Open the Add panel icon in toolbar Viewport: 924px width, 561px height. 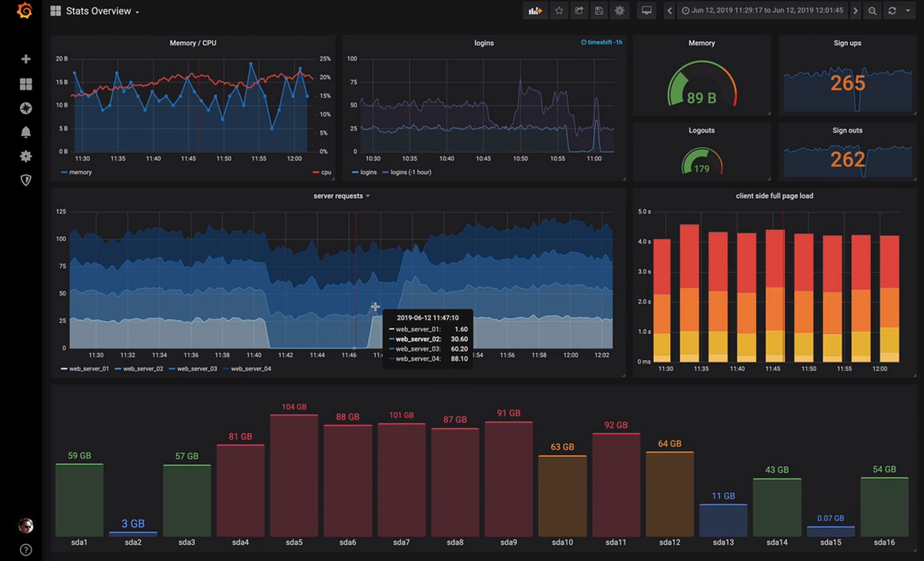point(534,11)
